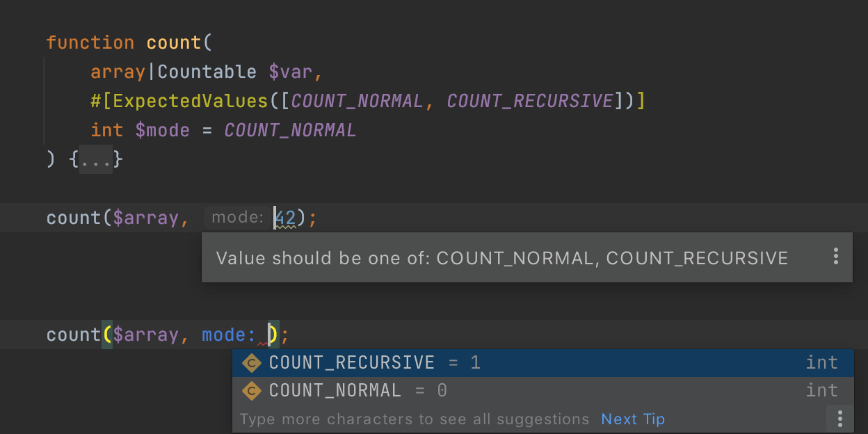Viewport: 868px width, 434px height.
Task: Click the gray mode: inlay hint
Action: coord(237,218)
